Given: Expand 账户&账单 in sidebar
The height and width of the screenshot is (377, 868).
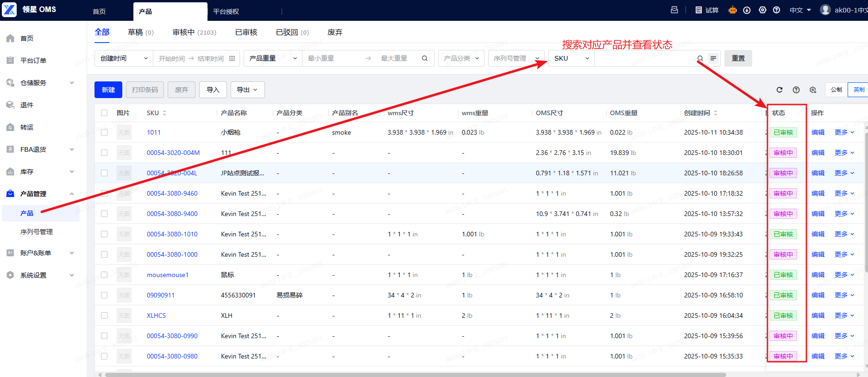Looking at the screenshot, I should click(71, 253).
